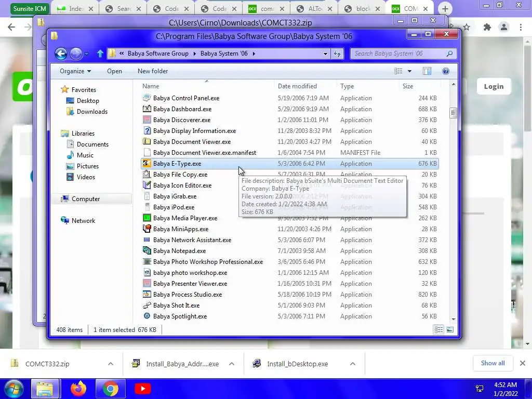Sort by Size column header
The width and height of the screenshot is (532, 399).
(x=408, y=86)
